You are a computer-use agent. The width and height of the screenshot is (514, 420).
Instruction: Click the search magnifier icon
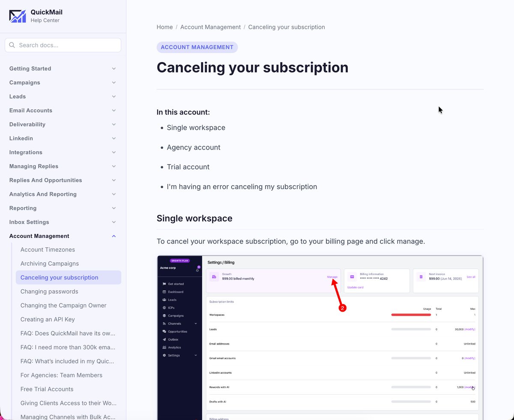12,45
